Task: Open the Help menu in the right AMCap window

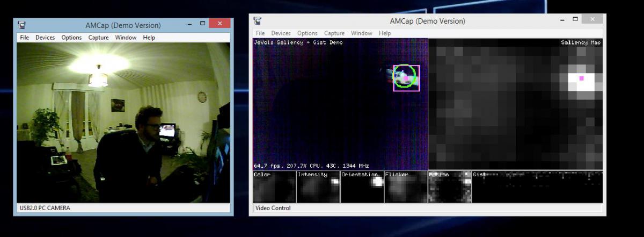Action: click(x=385, y=33)
